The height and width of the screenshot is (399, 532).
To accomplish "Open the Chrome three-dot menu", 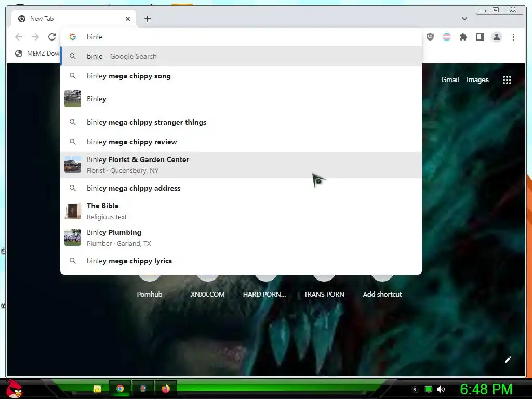I will coord(513,37).
